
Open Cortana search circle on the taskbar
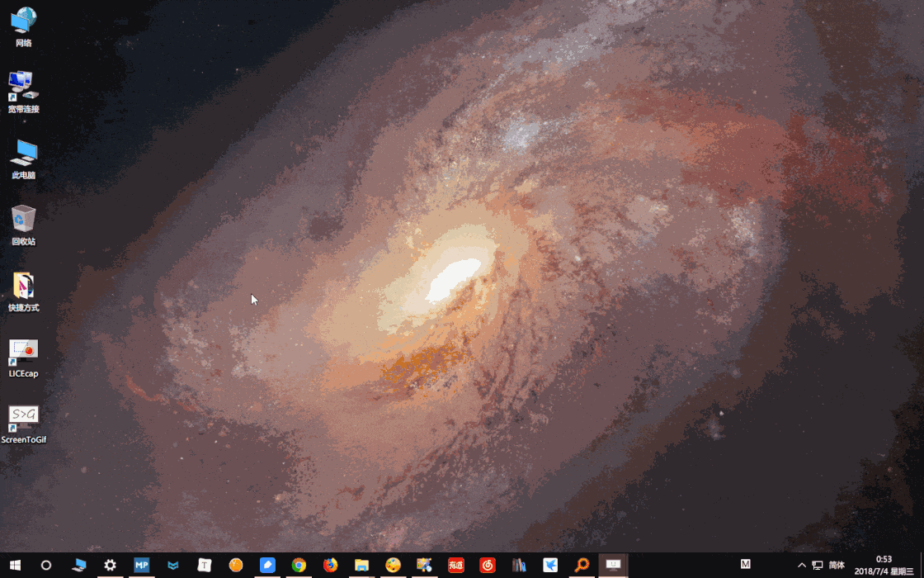(46, 565)
